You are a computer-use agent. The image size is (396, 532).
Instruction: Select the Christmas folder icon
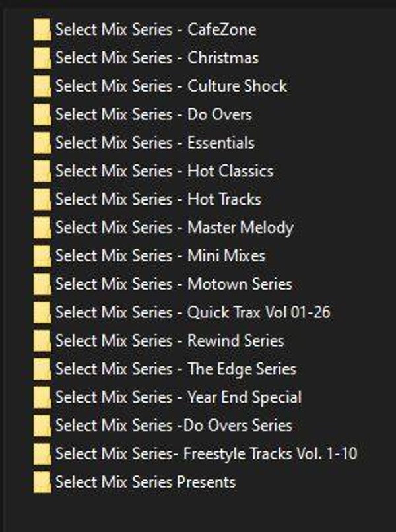(42, 58)
